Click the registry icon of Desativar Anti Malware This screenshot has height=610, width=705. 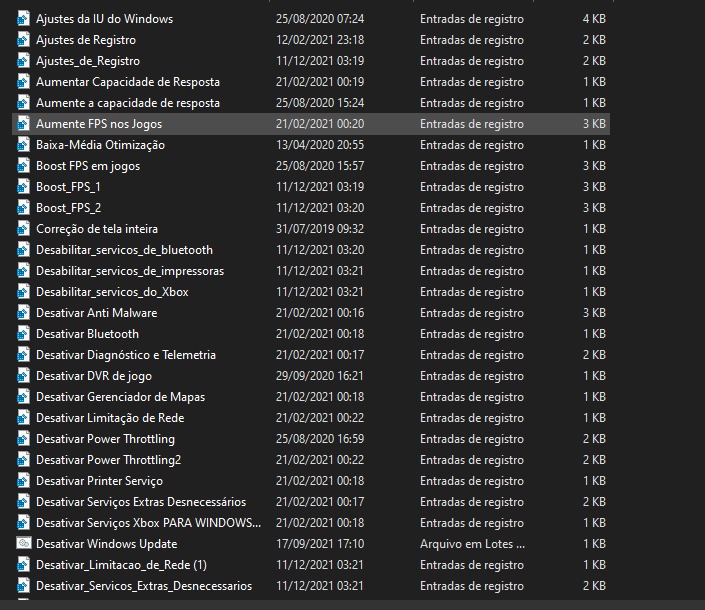click(x=23, y=313)
